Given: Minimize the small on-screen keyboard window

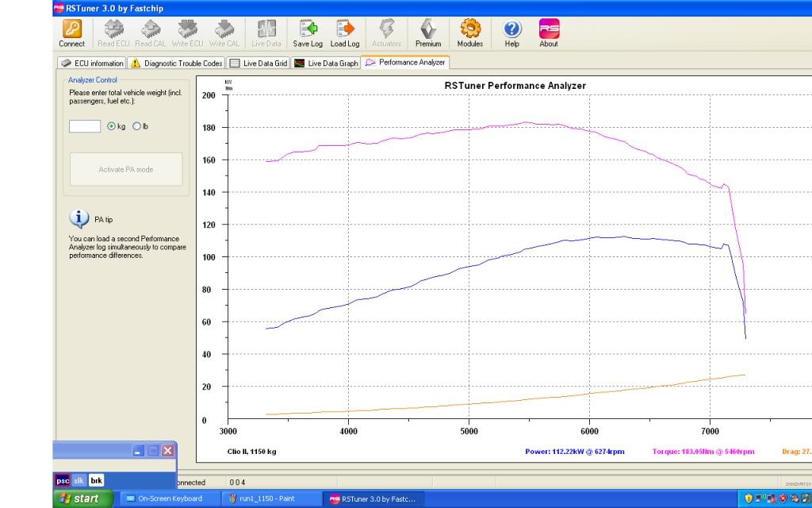Looking at the screenshot, I should pyautogui.click(x=138, y=451).
